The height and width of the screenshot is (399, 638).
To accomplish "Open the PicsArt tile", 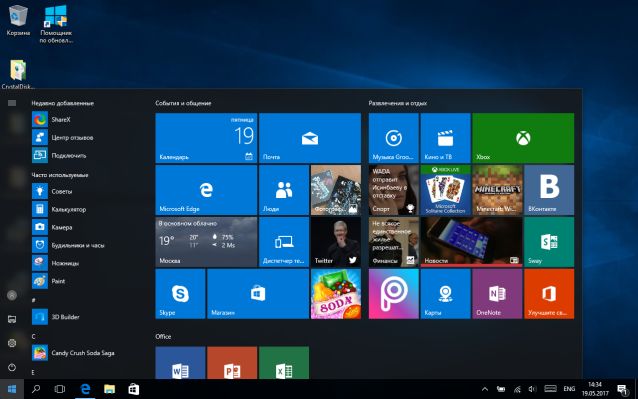I will coord(393,294).
